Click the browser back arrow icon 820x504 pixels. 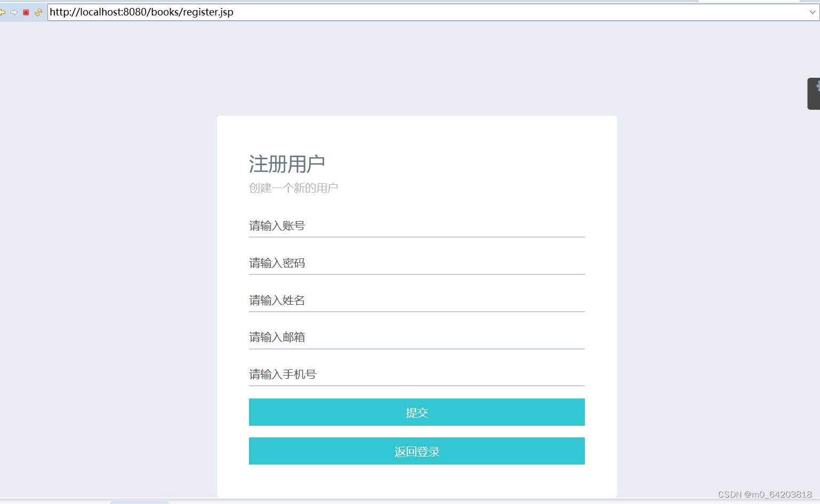pos(3,12)
